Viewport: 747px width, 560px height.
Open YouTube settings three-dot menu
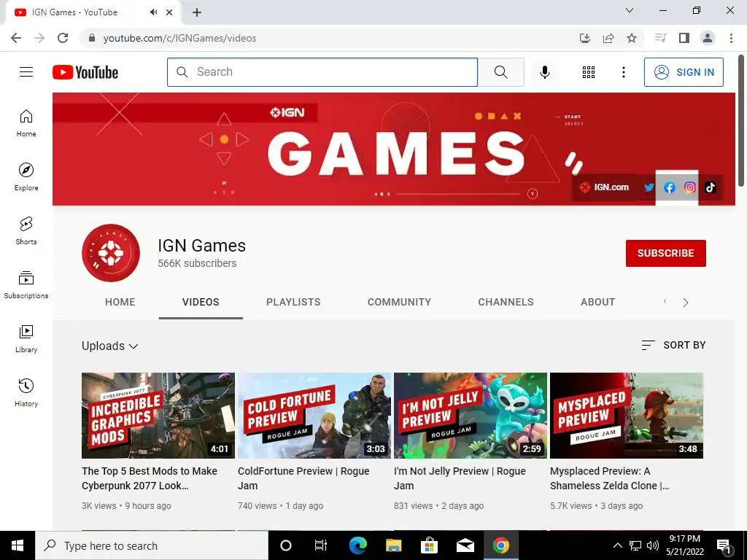[623, 72]
